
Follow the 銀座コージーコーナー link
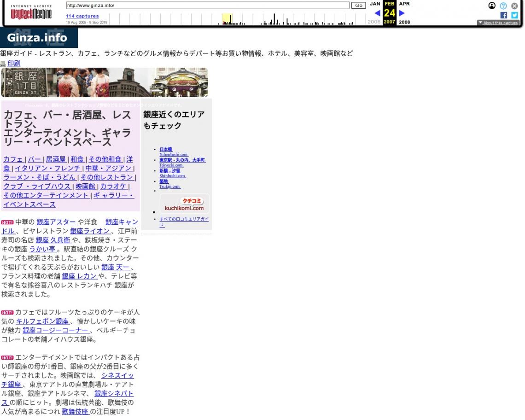(56, 331)
